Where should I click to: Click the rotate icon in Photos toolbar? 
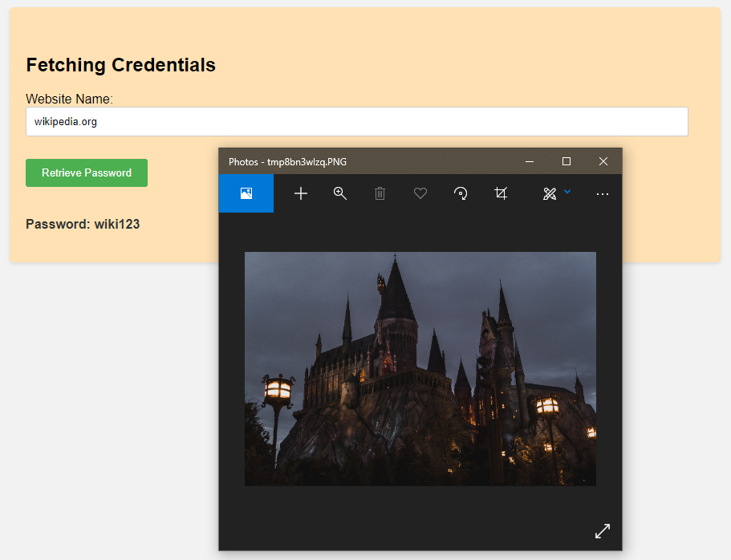coord(461,193)
